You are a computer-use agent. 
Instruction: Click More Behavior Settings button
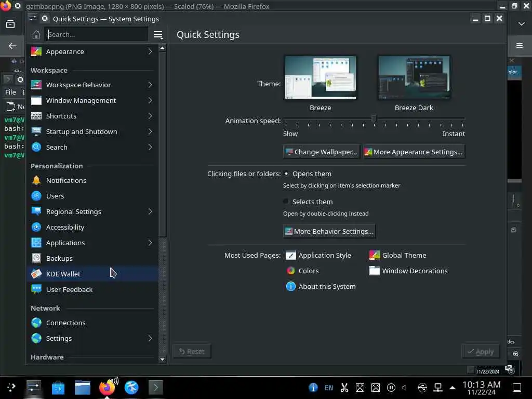329,231
